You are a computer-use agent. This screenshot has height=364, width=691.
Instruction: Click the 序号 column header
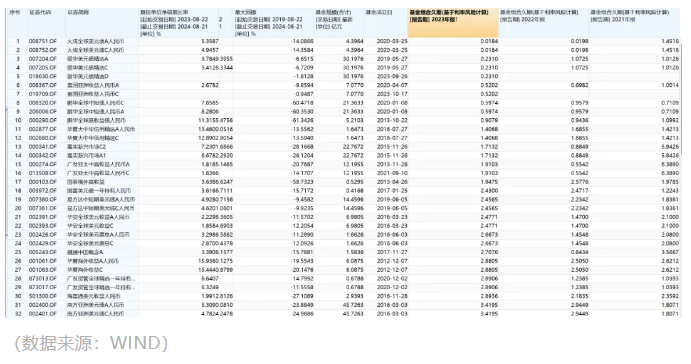click(x=15, y=12)
